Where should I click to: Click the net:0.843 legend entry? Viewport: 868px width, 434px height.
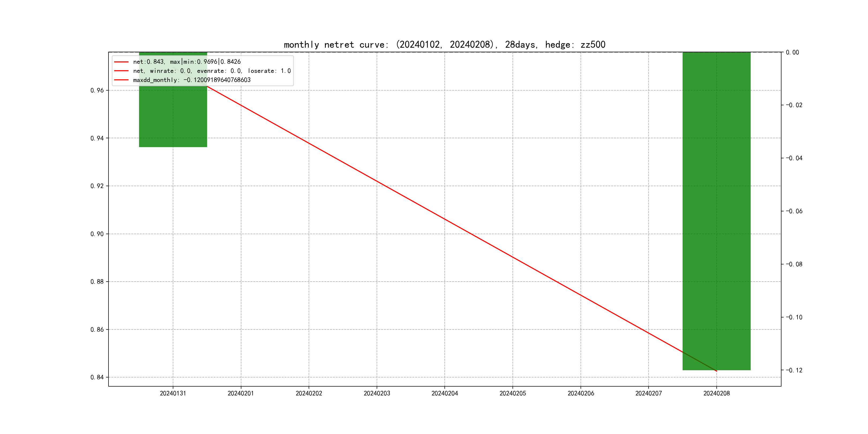pyautogui.click(x=187, y=62)
